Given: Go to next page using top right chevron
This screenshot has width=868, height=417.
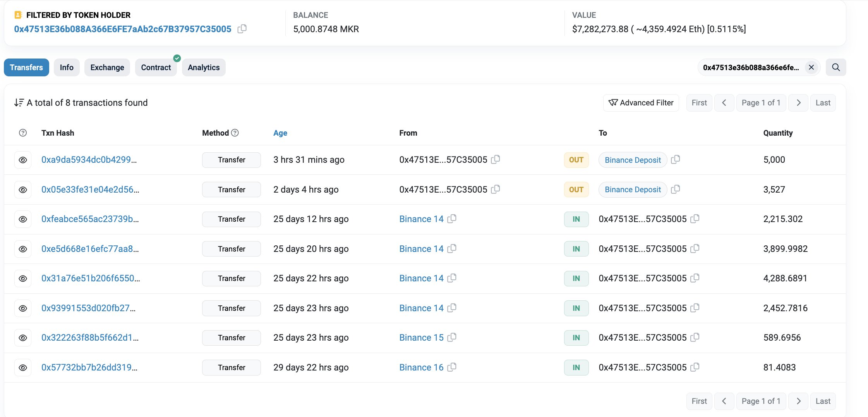Looking at the screenshot, I should [x=798, y=103].
